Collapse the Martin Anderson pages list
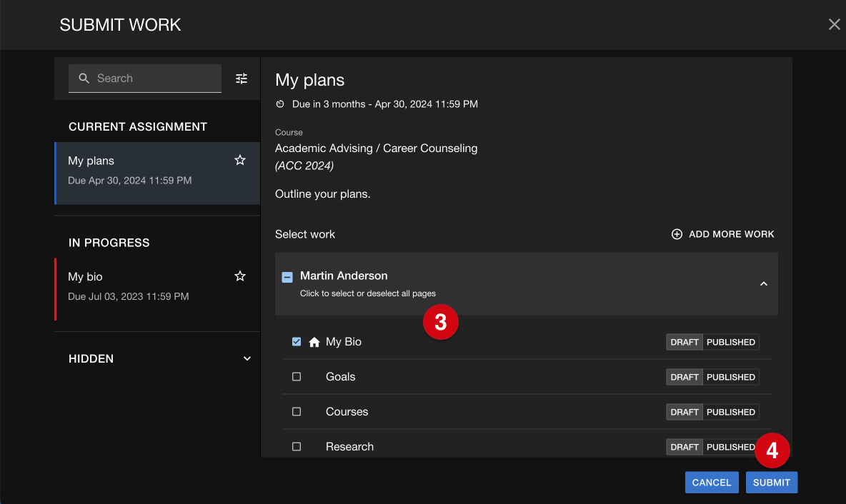Image resolution: width=846 pixels, height=504 pixels. [763, 283]
